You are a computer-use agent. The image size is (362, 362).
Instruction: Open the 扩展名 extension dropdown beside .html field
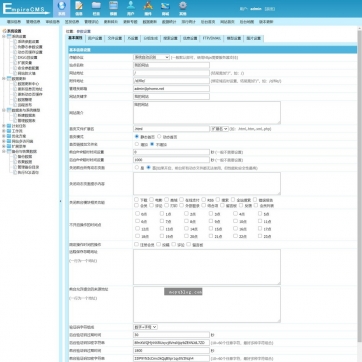tap(219, 129)
